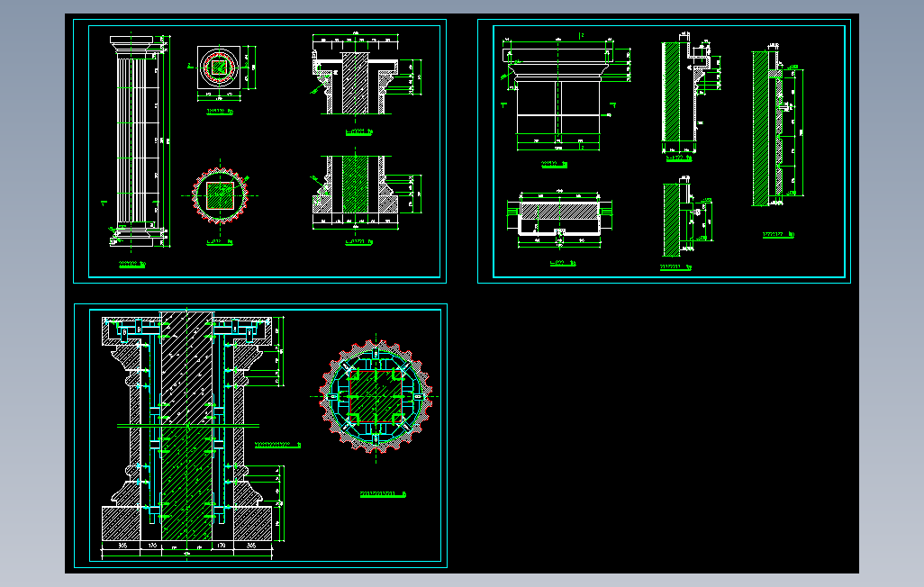924x587 pixels.
Task: Select the small fluted column cross-section with green square core
Action: 221,195
